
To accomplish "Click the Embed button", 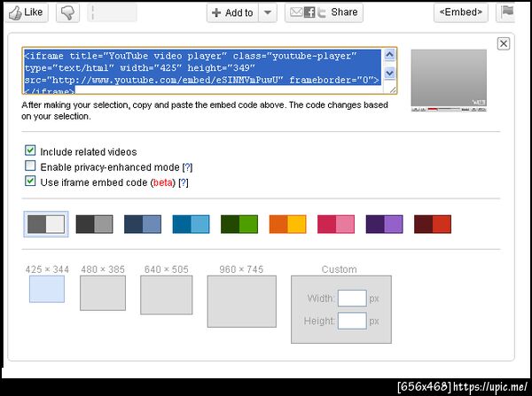I will pos(461,12).
